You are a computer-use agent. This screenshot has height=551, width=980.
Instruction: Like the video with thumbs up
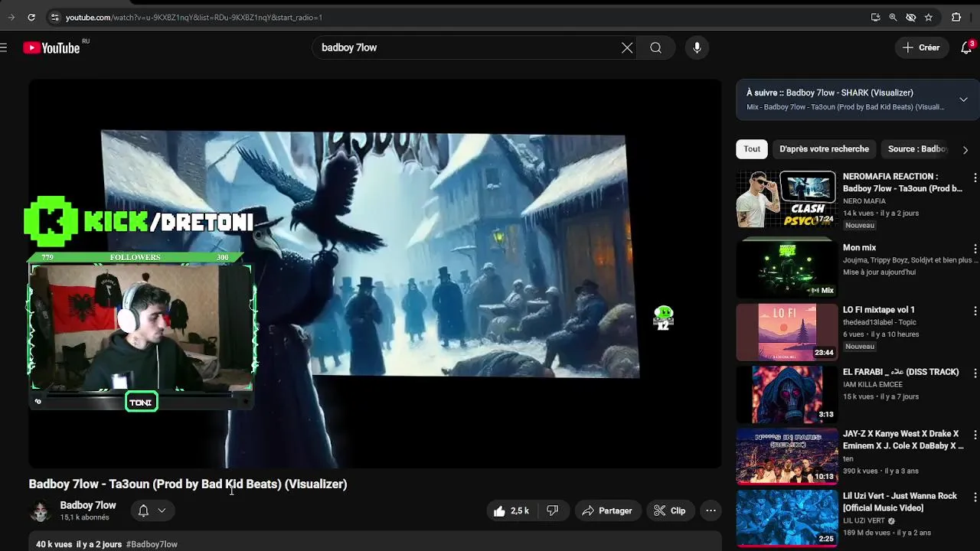512,510
